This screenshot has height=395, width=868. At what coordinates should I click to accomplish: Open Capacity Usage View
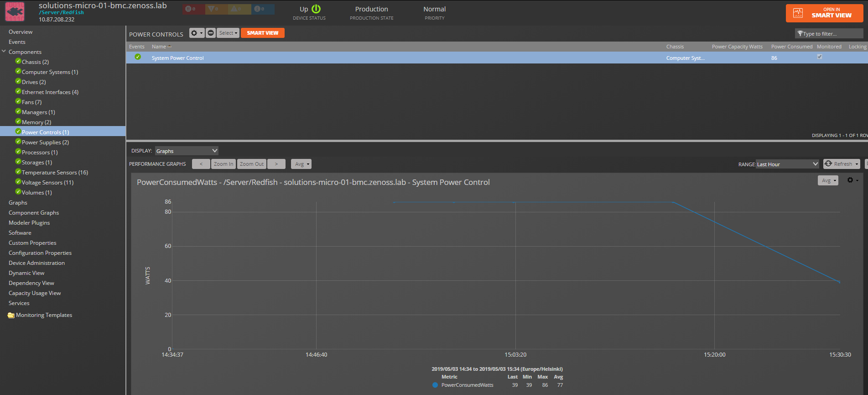[35, 293]
